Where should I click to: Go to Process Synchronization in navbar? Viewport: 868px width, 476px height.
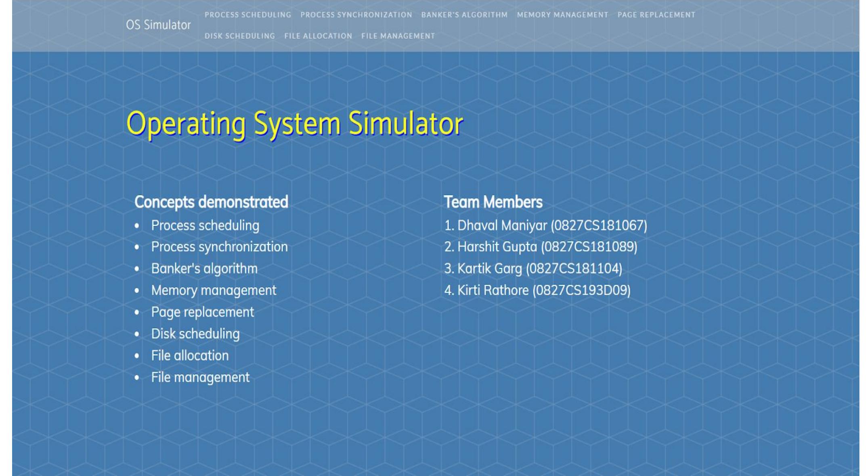[x=356, y=15]
